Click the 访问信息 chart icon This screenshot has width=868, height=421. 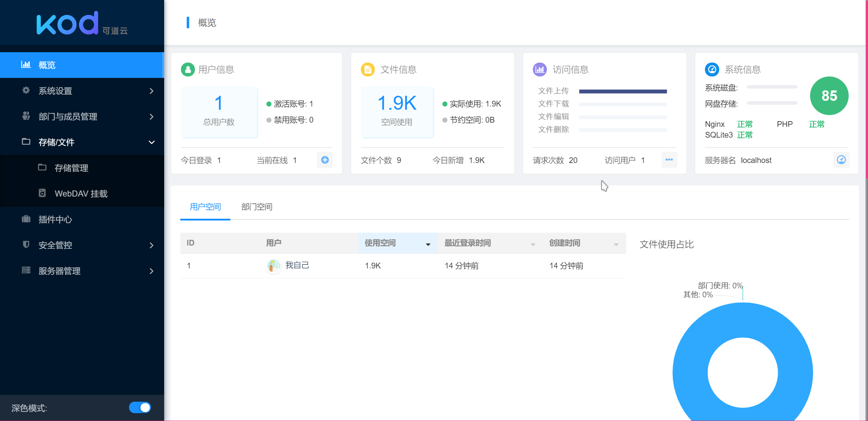click(540, 69)
